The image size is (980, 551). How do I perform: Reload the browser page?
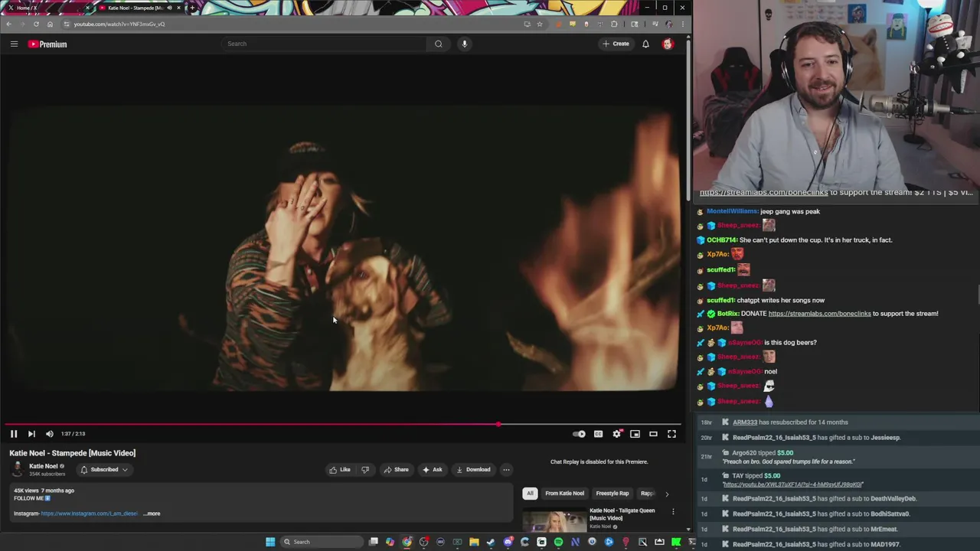tap(36, 24)
